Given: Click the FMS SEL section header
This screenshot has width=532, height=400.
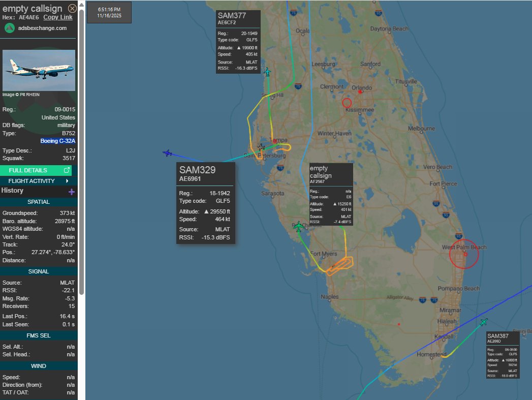Looking at the screenshot, I should [39, 335].
